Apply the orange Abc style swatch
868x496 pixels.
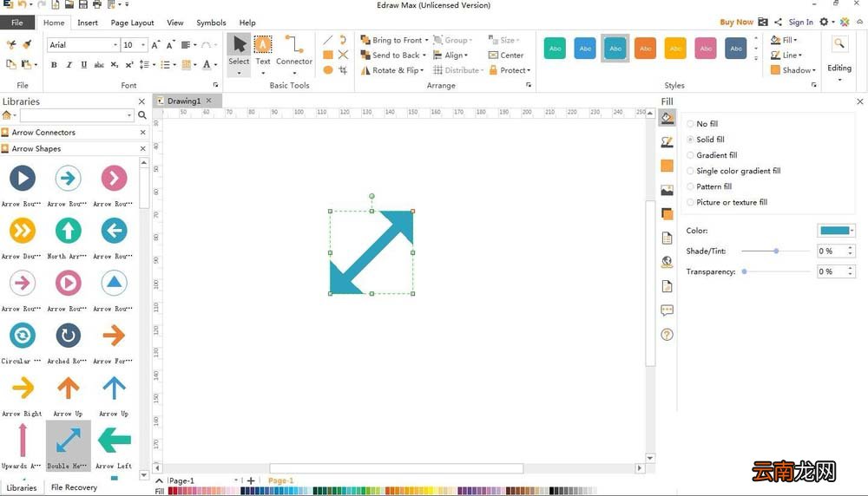pos(645,49)
